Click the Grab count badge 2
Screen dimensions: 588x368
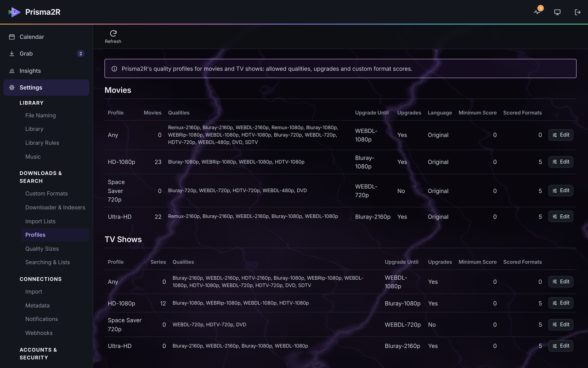tap(80, 54)
